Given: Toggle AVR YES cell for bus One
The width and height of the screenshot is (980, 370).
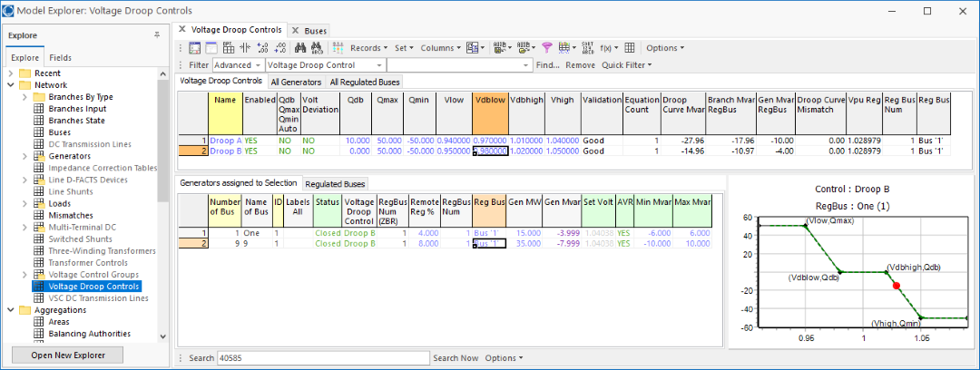Looking at the screenshot, I should 624,233.
